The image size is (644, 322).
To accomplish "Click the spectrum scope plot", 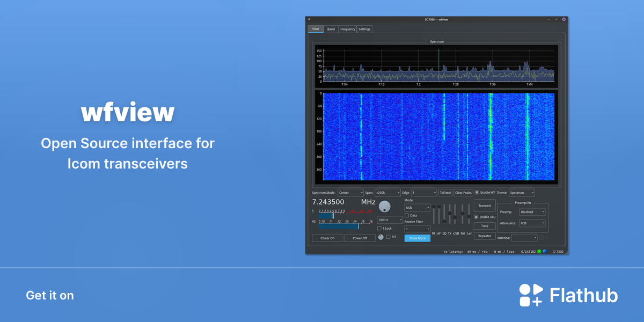I will tap(436, 65).
